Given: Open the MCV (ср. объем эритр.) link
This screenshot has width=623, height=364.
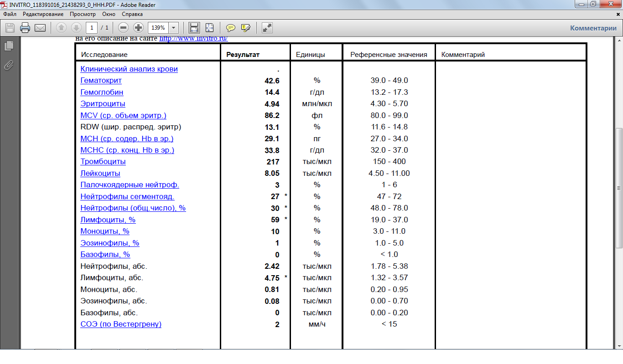Looking at the screenshot, I should click(123, 115).
